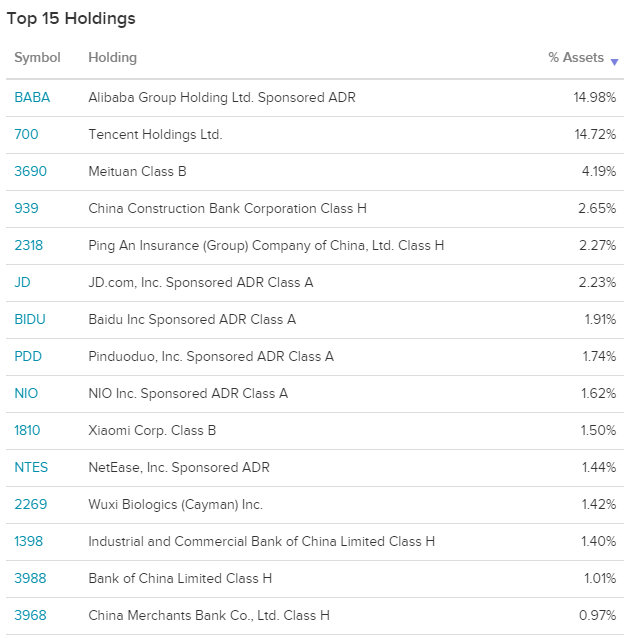639x638 pixels.
Task: Click the sort arrow next to % Assets
Action: point(614,62)
